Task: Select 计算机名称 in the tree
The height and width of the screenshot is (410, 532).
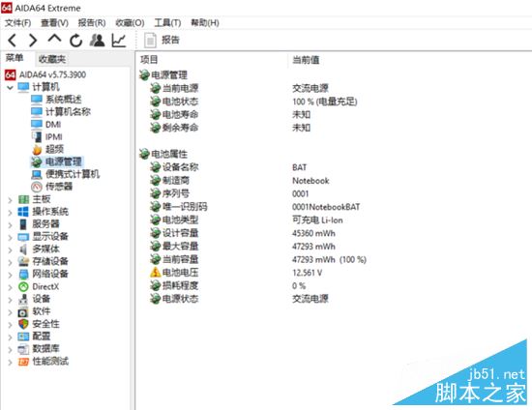Action: (x=69, y=112)
